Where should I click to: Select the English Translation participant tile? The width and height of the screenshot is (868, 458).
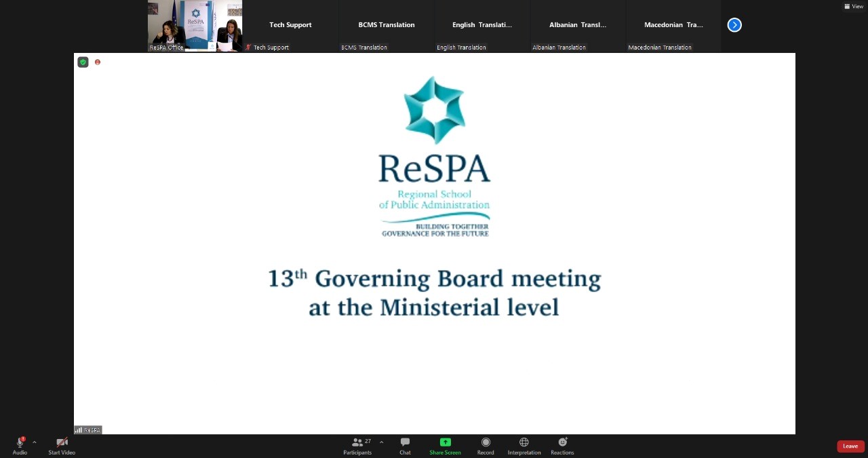pyautogui.click(x=482, y=26)
